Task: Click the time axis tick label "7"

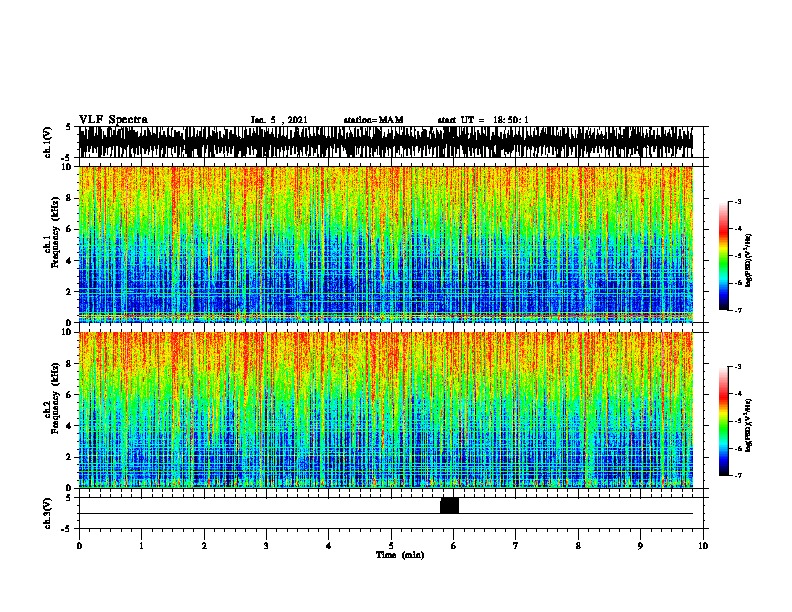Action: click(x=516, y=546)
